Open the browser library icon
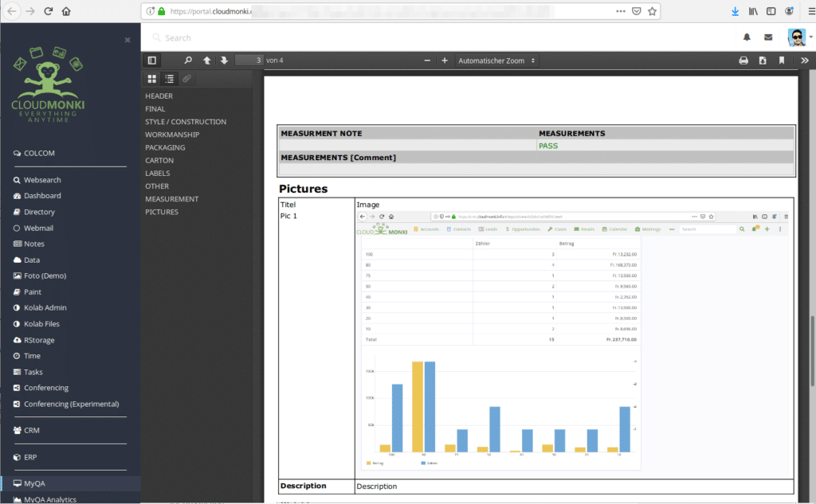Screen dimensions: 816x504 [x=753, y=11]
